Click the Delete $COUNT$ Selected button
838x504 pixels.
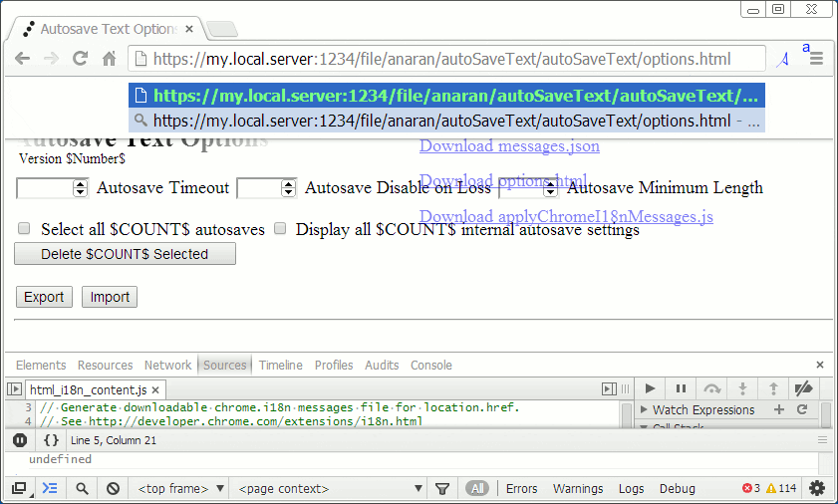[x=125, y=254]
